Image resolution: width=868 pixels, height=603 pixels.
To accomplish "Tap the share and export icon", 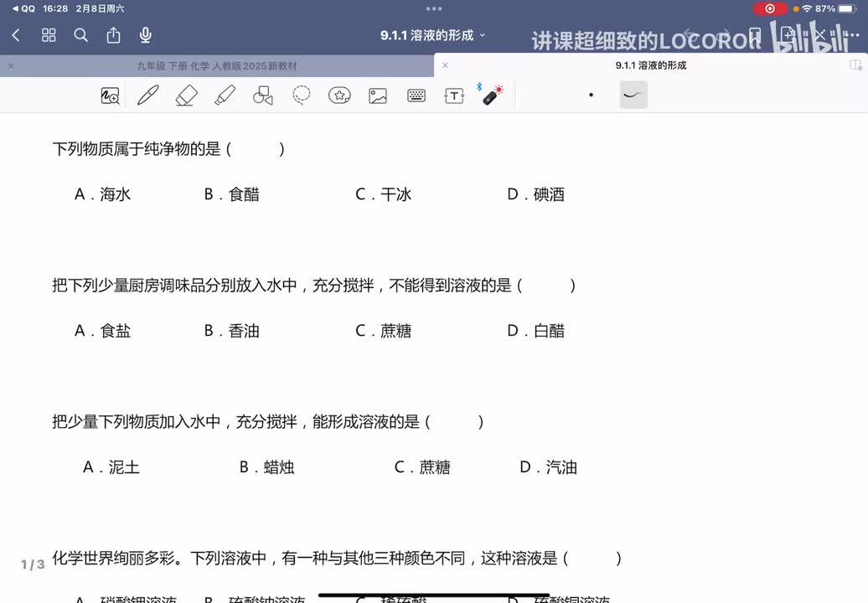I will coord(113,35).
